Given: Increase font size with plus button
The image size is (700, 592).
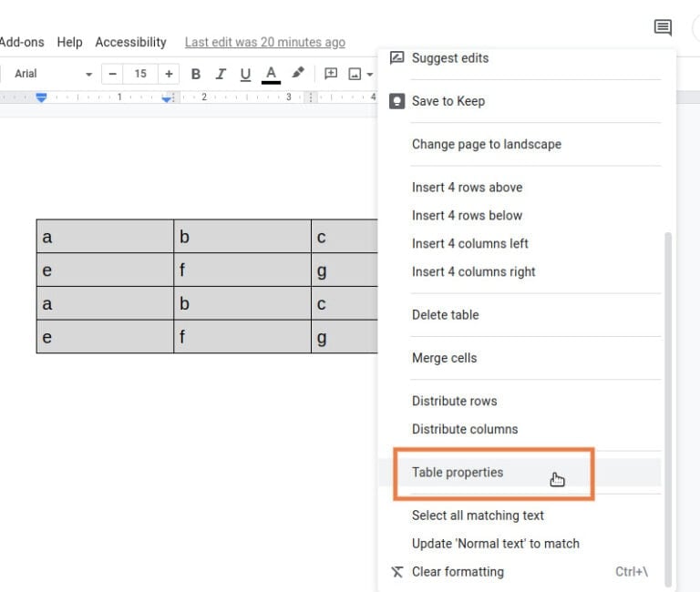Looking at the screenshot, I should [x=169, y=74].
